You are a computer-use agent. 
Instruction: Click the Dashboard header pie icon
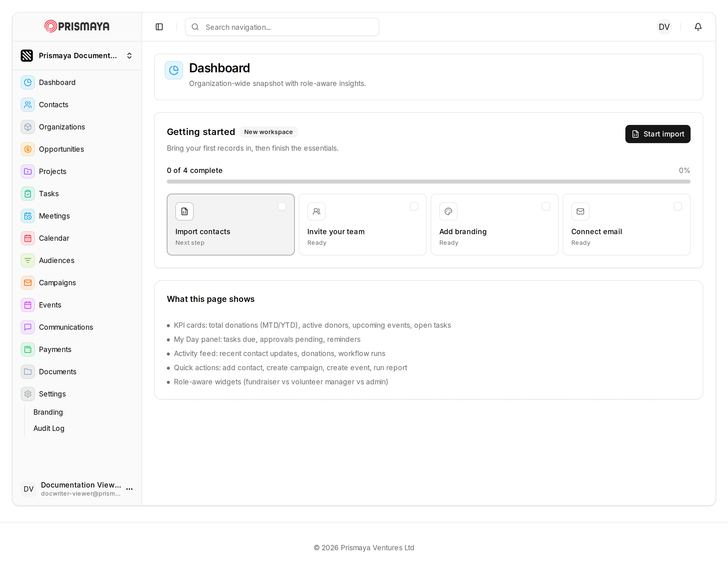[x=174, y=70]
